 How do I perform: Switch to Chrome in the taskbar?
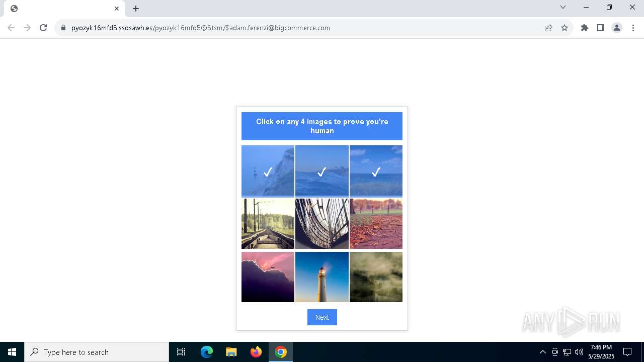pyautogui.click(x=281, y=352)
